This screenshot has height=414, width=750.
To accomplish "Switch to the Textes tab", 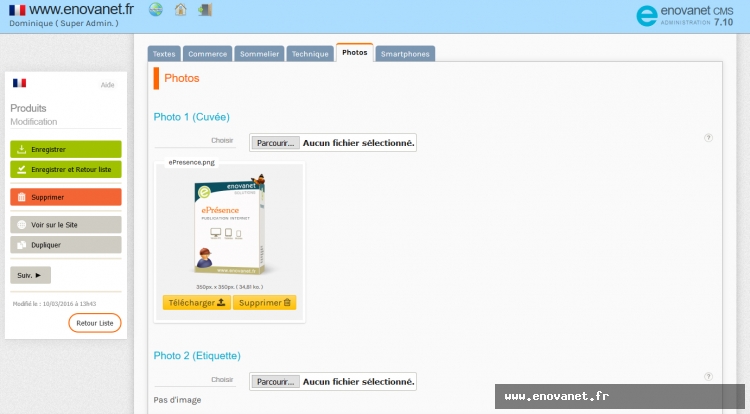I will coord(164,54).
